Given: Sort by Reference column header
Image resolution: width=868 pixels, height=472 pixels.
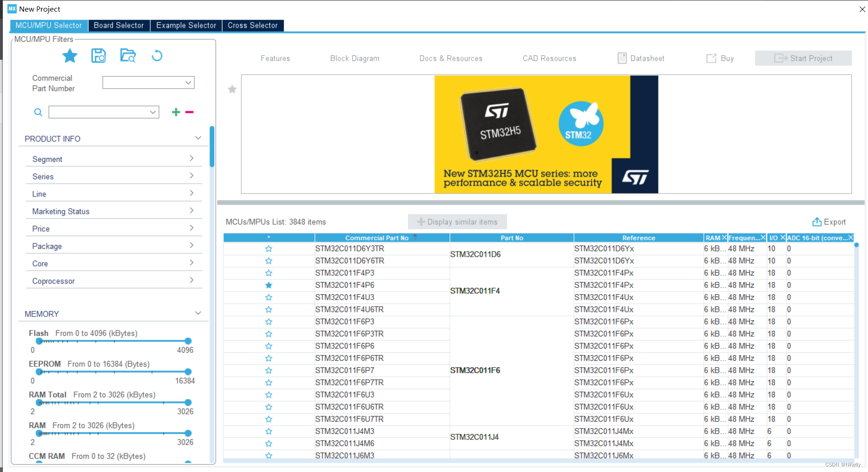Looking at the screenshot, I should pos(639,238).
